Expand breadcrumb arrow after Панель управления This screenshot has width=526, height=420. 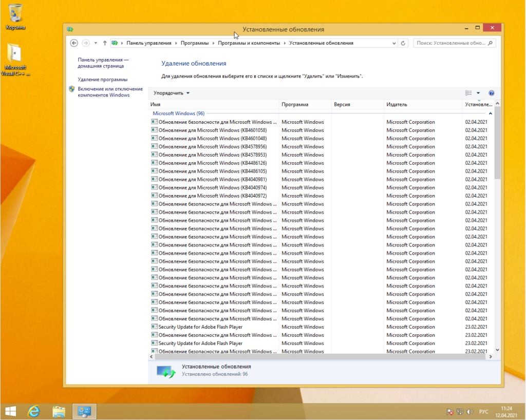pyautogui.click(x=176, y=43)
